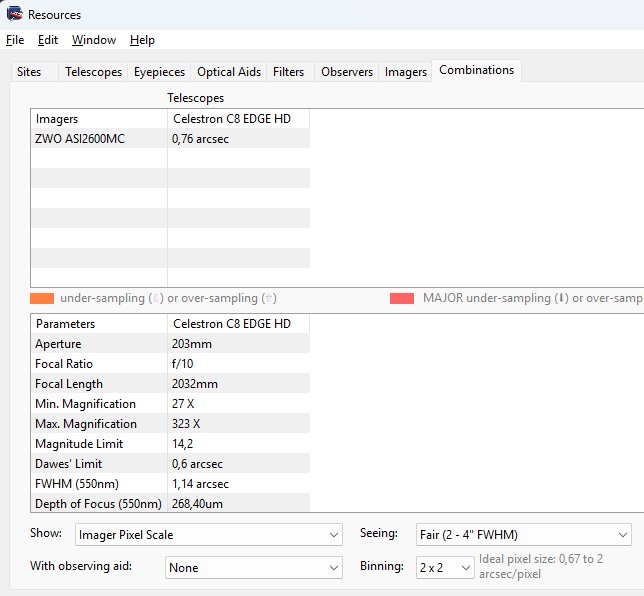Click the Celestron C8 EDGE HD header in Imagers table
644x596 pixels.
point(239,119)
